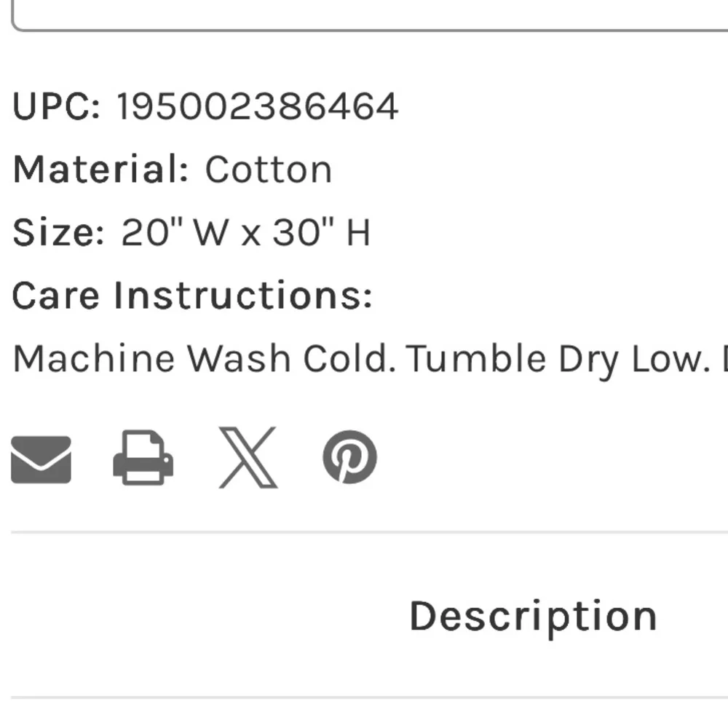Select the UPC number 195002386464
728x728 pixels.
(x=257, y=107)
